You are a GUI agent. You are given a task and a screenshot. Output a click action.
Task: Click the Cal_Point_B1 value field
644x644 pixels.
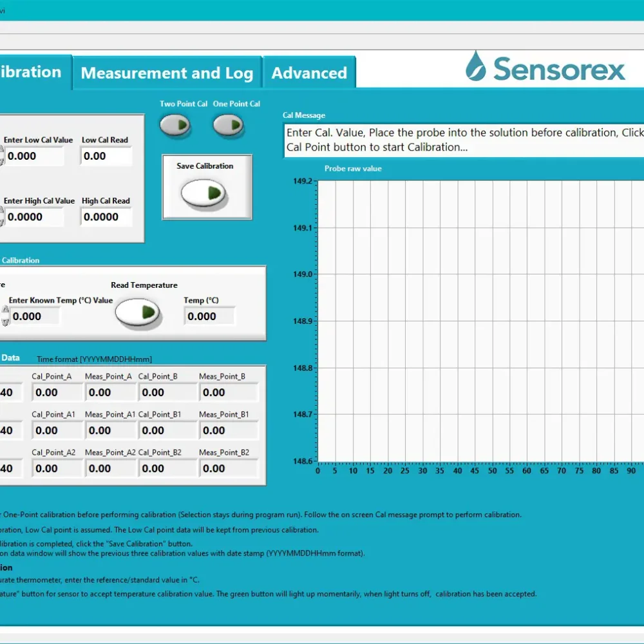click(167, 431)
